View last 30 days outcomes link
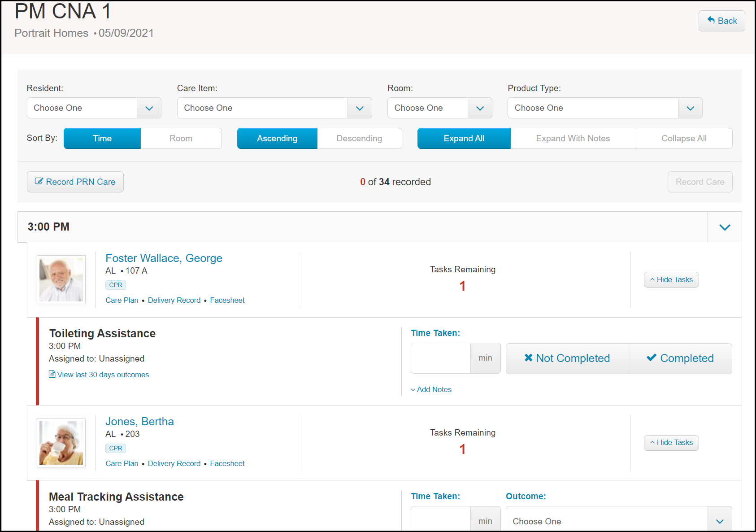 (x=99, y=375)
